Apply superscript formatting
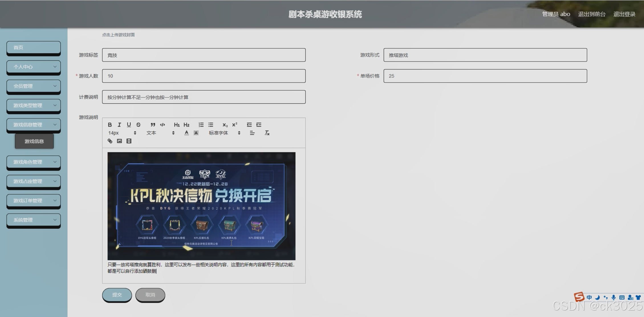Viewport: 644px width, 317px height. [235, 125]
